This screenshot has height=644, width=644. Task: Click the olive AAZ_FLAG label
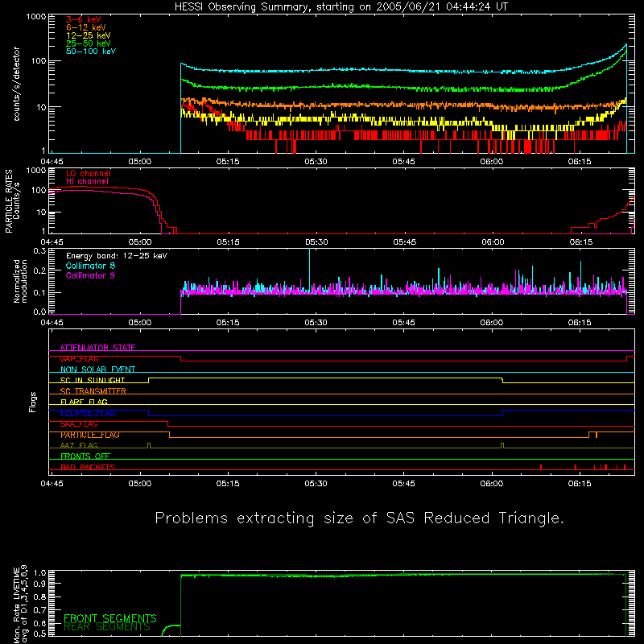click(x=79, y=445)
